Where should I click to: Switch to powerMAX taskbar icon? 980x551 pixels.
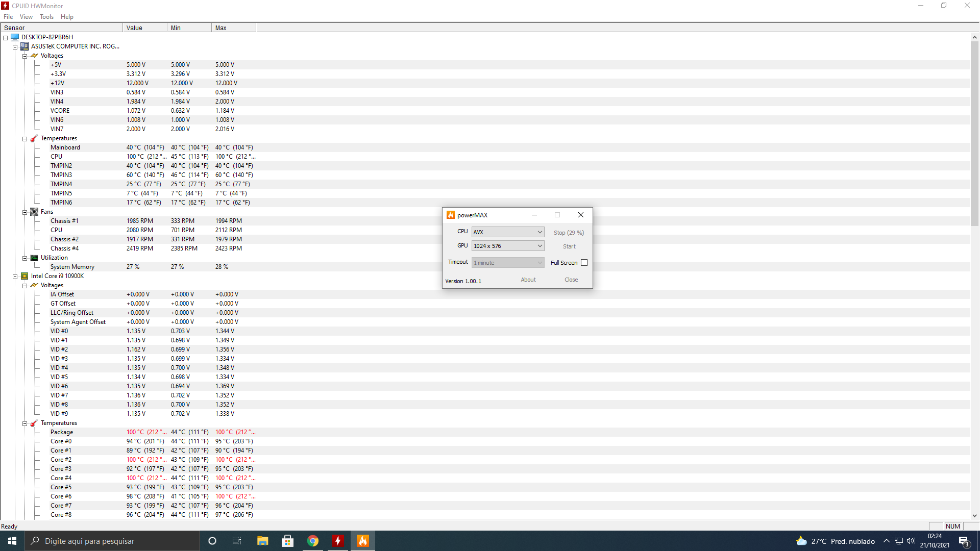(363, 541)
